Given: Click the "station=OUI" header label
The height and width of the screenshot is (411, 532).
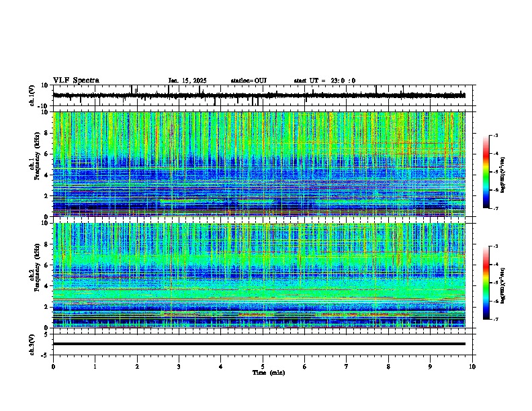Looking at the screenshot, I should 249,81.
